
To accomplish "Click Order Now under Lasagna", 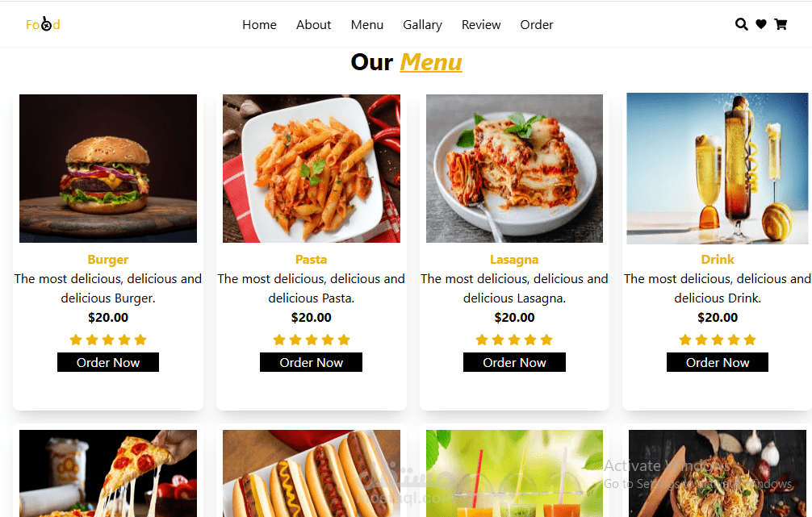I will tap(514, 362).
